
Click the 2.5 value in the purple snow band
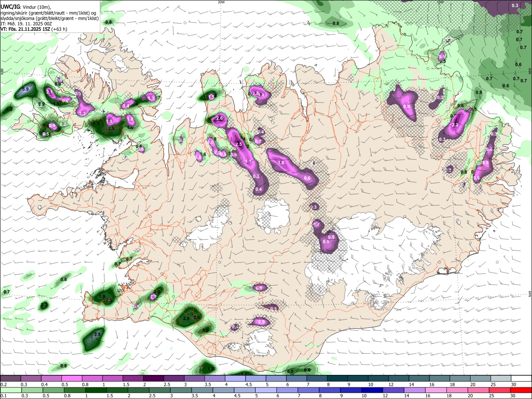[239, 144]
